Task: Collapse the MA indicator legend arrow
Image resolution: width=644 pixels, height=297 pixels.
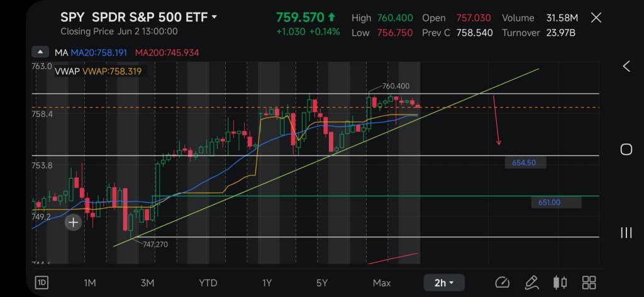Action: pyautogui.click(x=40, y=53)
